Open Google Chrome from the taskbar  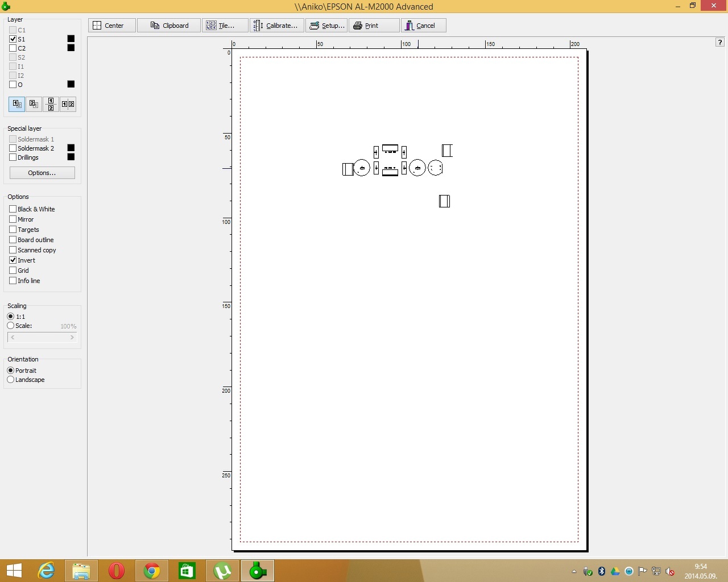point(152,571)
